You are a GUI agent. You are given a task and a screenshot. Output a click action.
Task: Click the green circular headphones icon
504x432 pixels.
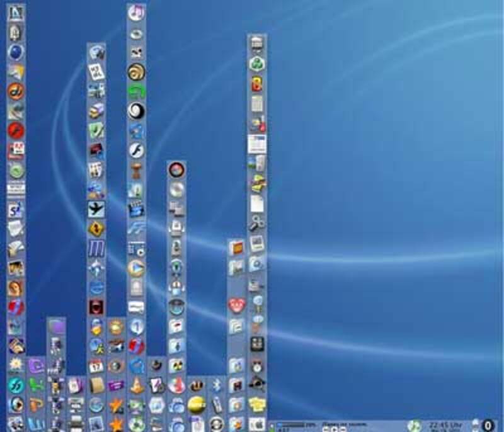(x=136, y=91)
